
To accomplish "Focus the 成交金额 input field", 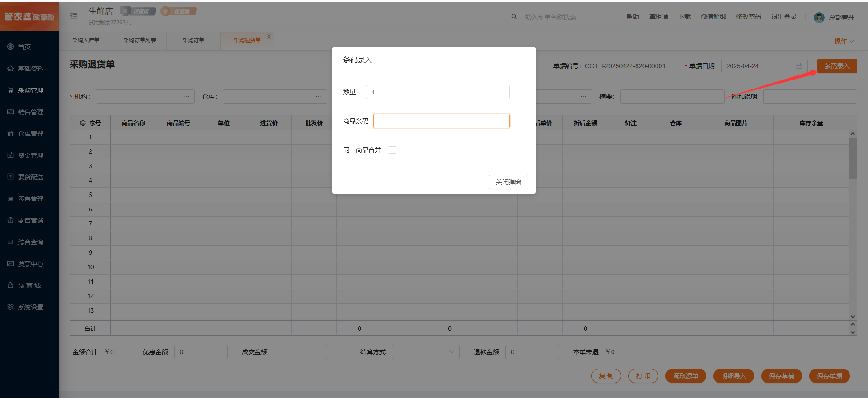I will pos(300,352).
